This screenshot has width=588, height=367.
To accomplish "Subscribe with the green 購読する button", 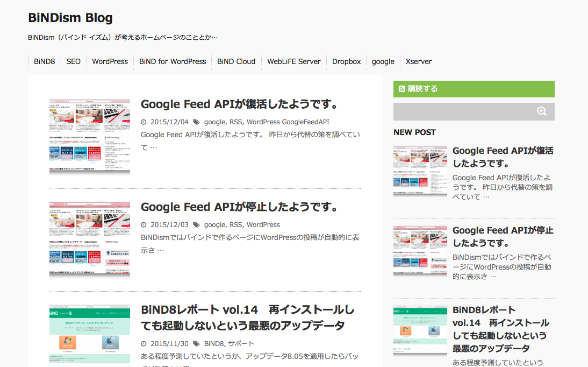I will 474,89.
